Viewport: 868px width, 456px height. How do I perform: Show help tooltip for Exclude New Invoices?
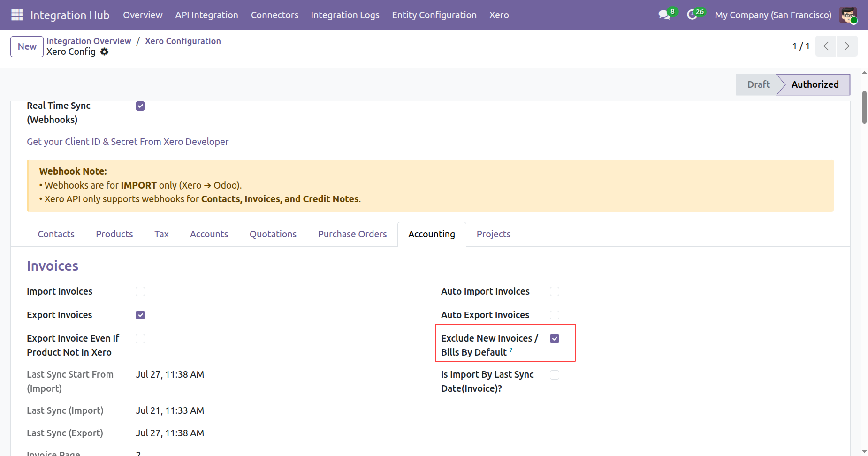(x=511, y=350)
